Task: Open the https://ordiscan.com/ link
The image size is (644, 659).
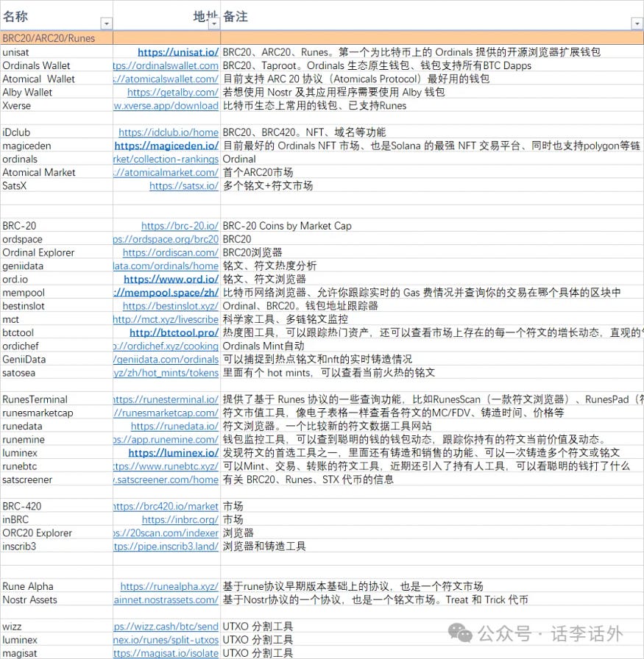Action: 170,252
